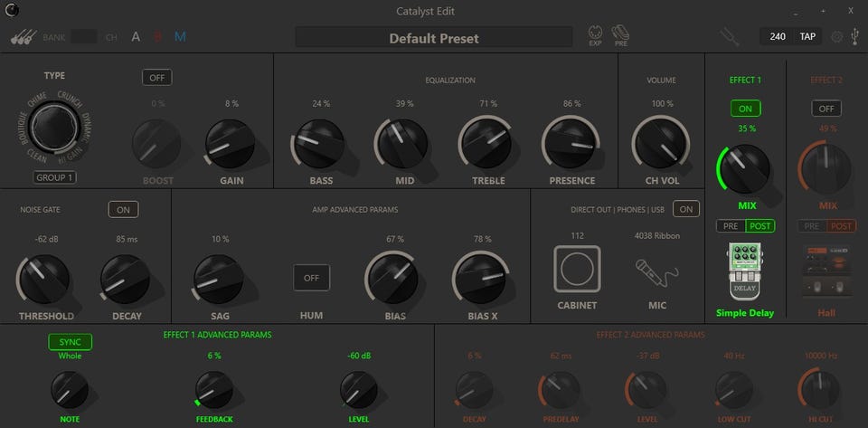Choose the Simple Delay pedal image

pos(744,271)
